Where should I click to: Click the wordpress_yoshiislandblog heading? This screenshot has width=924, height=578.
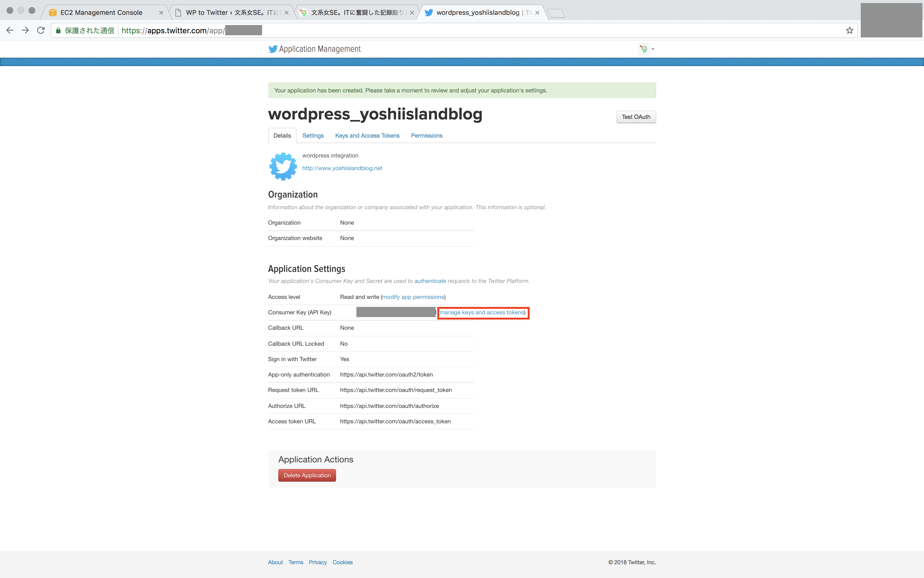point(375,114)
